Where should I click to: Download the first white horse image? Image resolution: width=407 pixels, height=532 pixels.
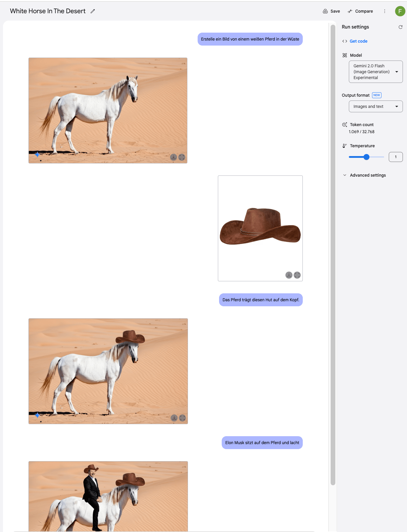[x=174, y=157]
